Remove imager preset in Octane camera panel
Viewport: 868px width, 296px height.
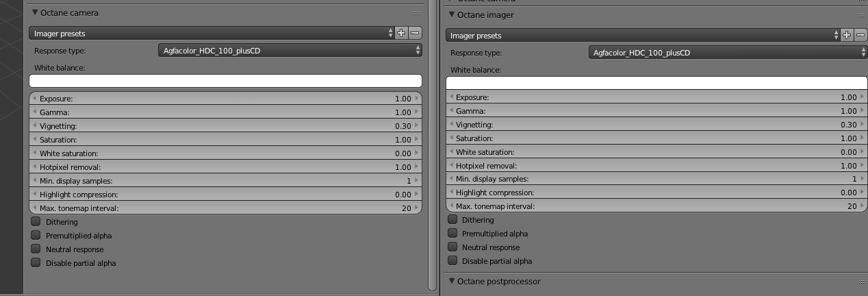415,33
